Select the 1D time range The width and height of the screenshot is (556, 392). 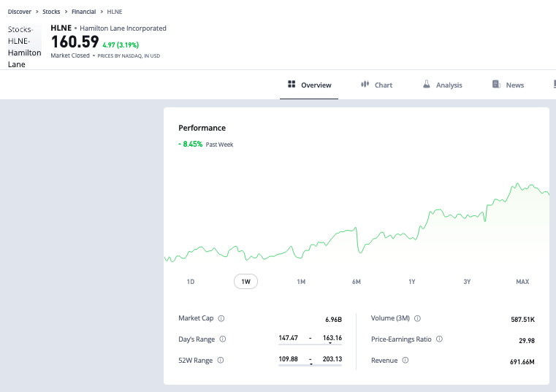click(x=191, y=282)
